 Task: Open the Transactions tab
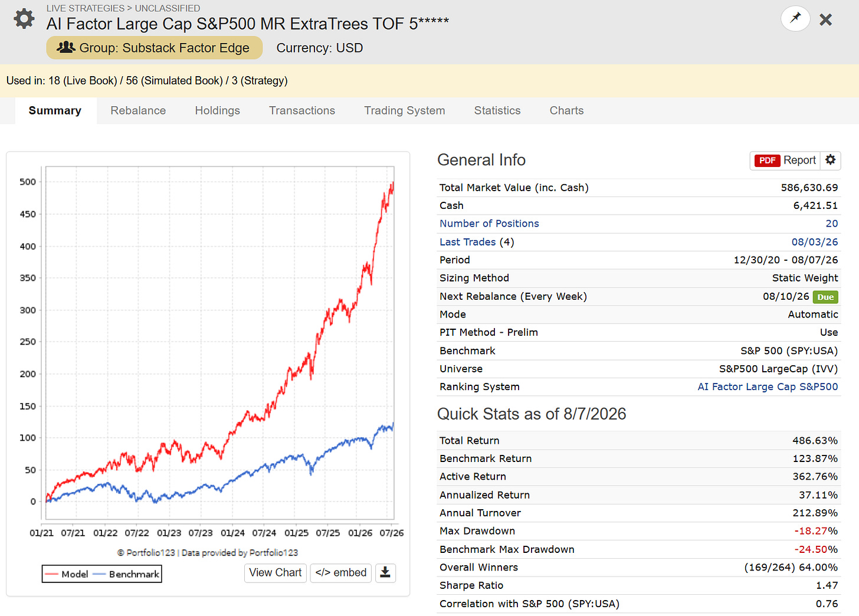click(x=302, y=110)
